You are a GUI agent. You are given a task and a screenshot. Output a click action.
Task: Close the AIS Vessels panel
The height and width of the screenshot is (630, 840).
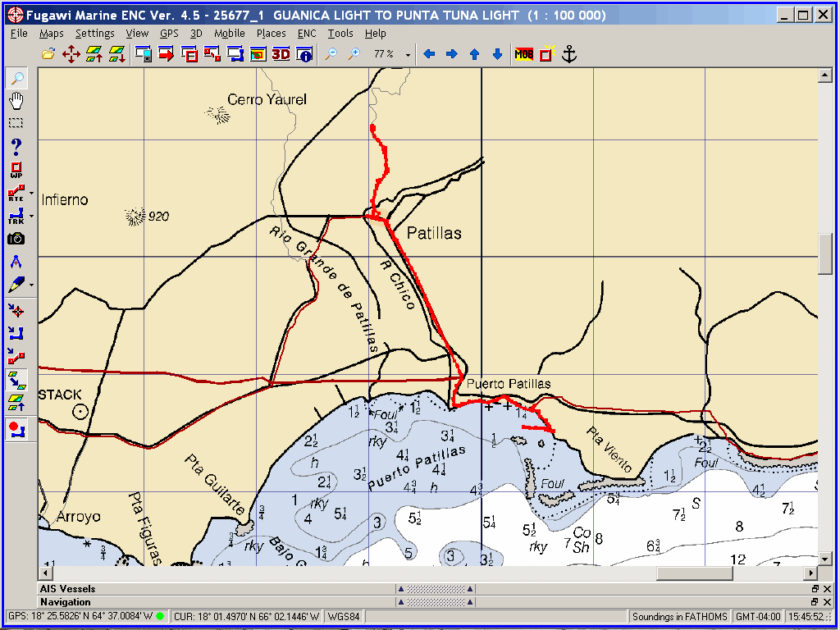pyautogui.click(x=827, y=589)
